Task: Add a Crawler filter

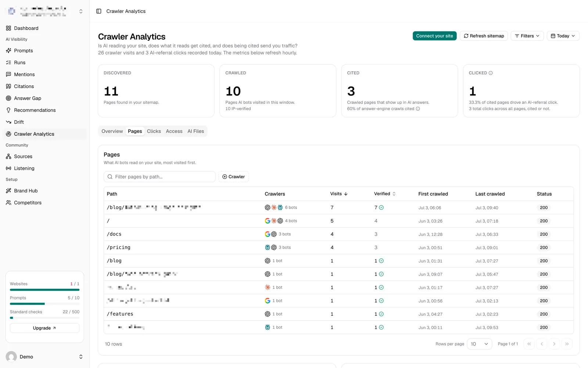Action: coord(234,177)
